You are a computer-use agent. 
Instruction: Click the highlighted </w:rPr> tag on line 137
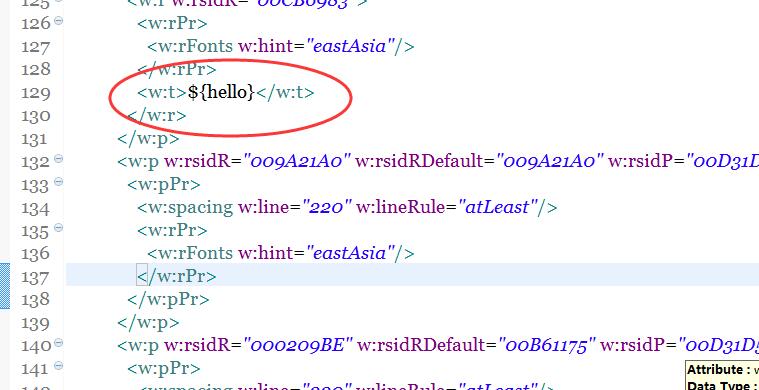pos(177,276)
